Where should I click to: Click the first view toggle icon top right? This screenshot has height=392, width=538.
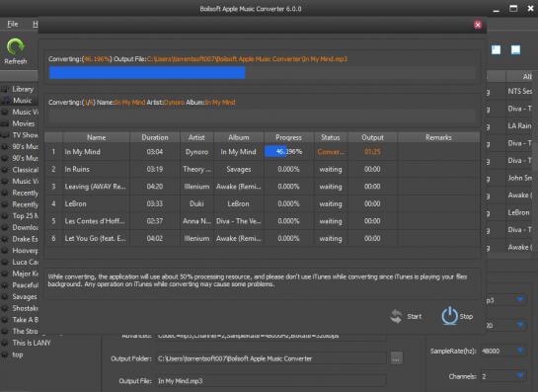tap(496, 49)
